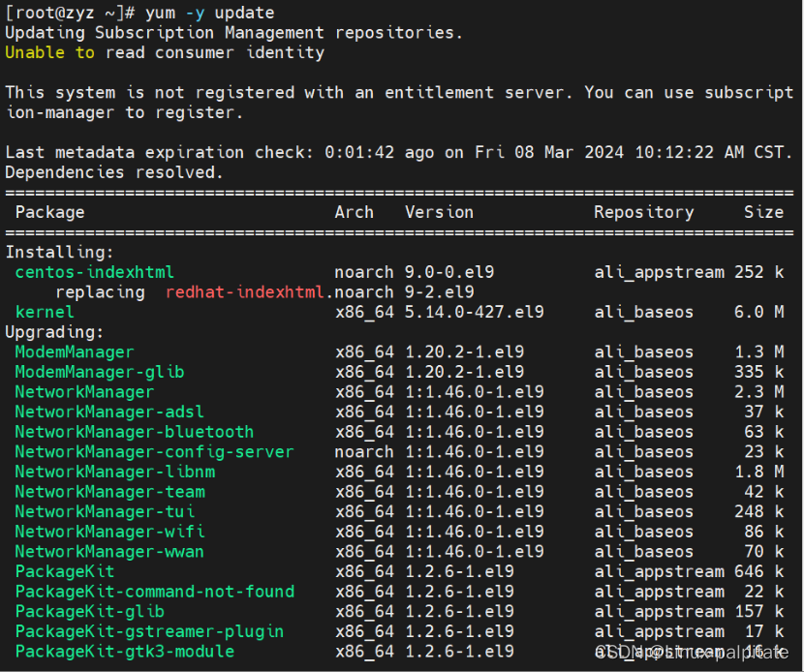
Task: Click the ModemManager package name
Action: [x=75, y=352]
